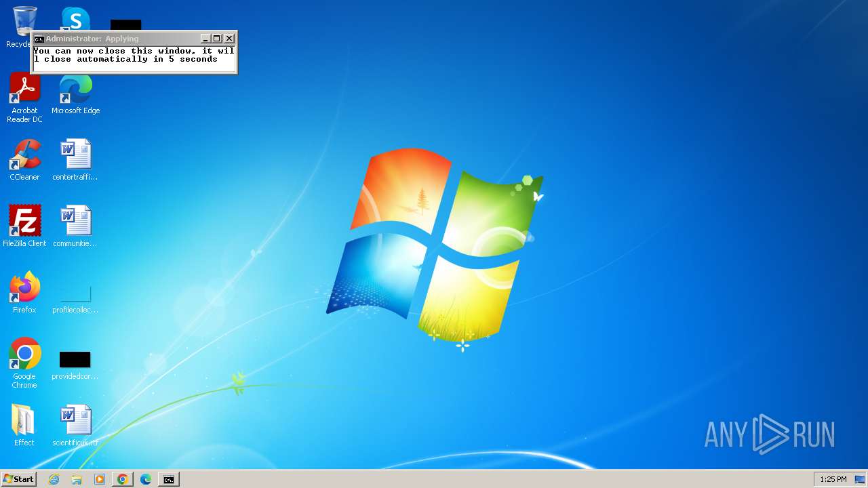This screenshot has height=488, width=868.
Task: Open Windows Explorer from taskbar
Action: click(77, 479)
